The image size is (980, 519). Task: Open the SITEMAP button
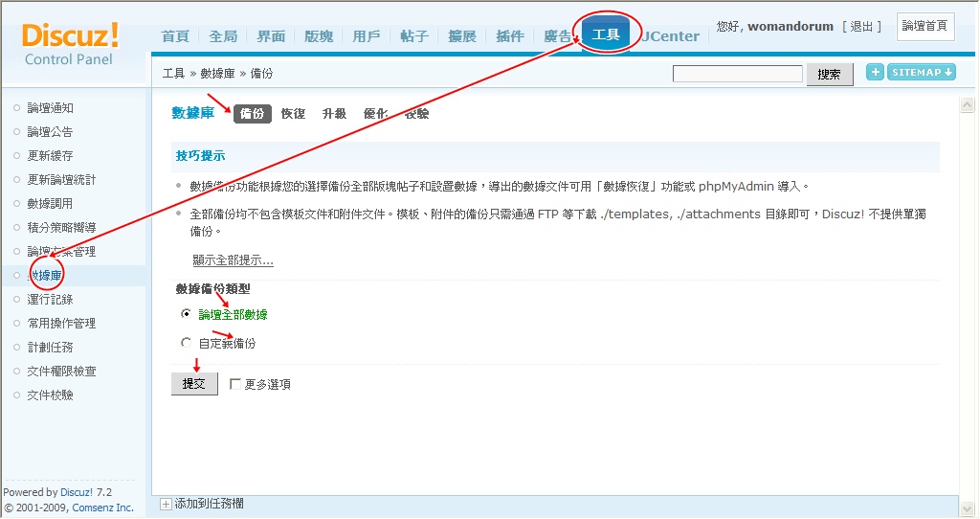tap(922, 73)
